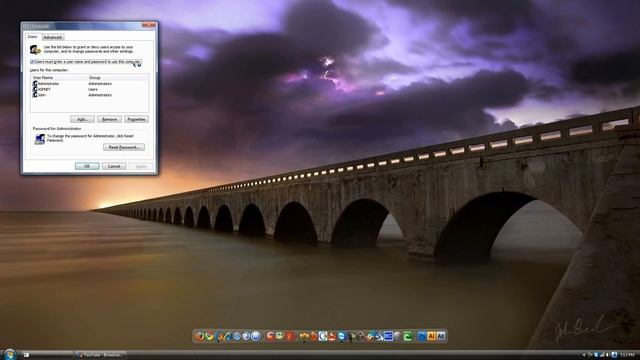This screenshot has width=640, height=360.
Task: Select the ASPNET user row
Action: [89, 89]
